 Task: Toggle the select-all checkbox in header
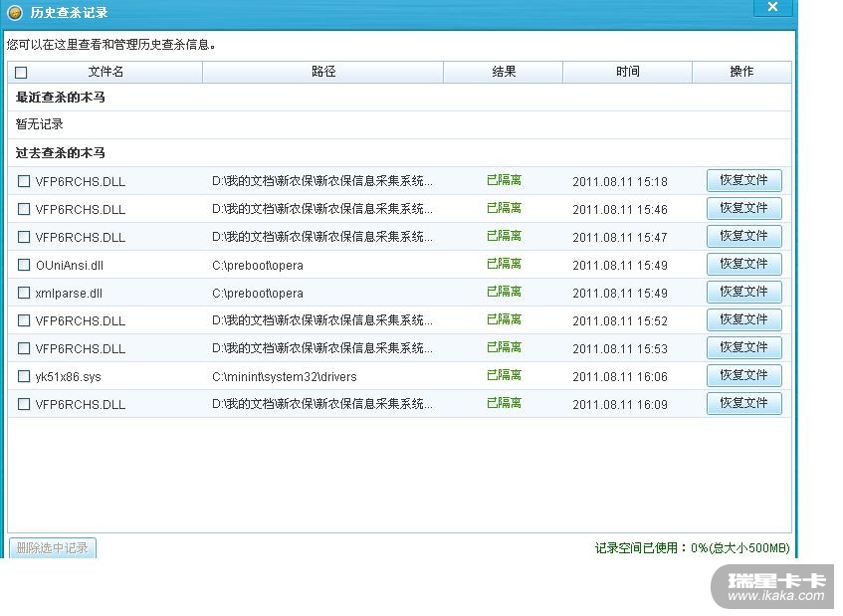point(22,73)
